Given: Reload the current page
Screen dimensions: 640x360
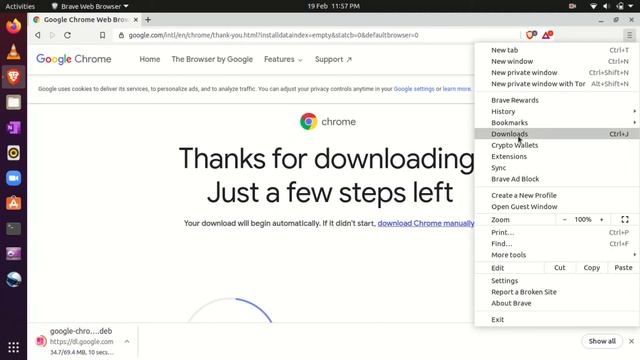Looking at the screenshot, I should click(x=67, y=35).
